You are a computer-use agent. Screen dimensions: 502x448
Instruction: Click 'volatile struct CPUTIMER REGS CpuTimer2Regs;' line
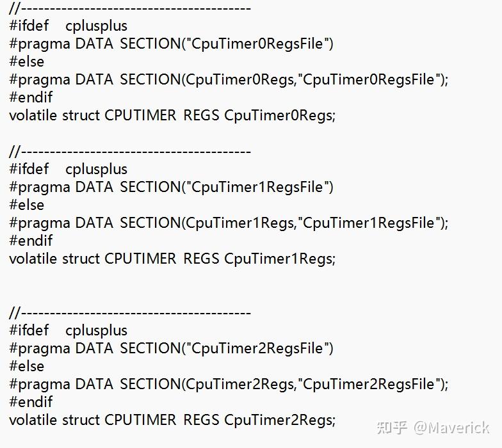[172, 420]
